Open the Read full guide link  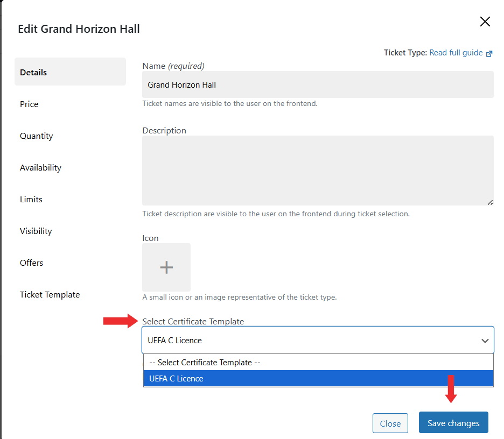coord(456,53)
